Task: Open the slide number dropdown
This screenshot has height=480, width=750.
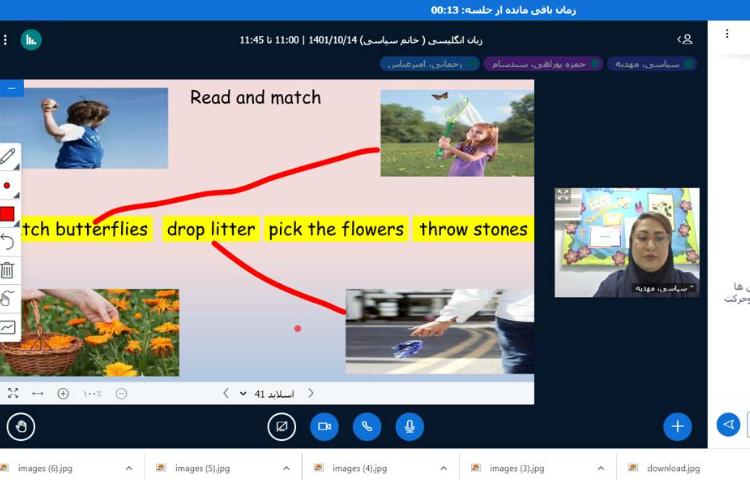Action: click(243, 394)
